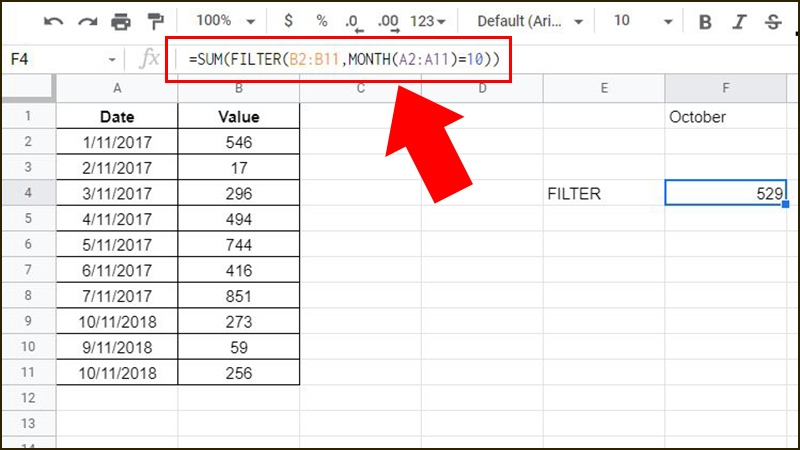Apply currency format with dollar icon
Image resolution: width=800 pixels, height=450 pixels.
(x=289, y=21)
